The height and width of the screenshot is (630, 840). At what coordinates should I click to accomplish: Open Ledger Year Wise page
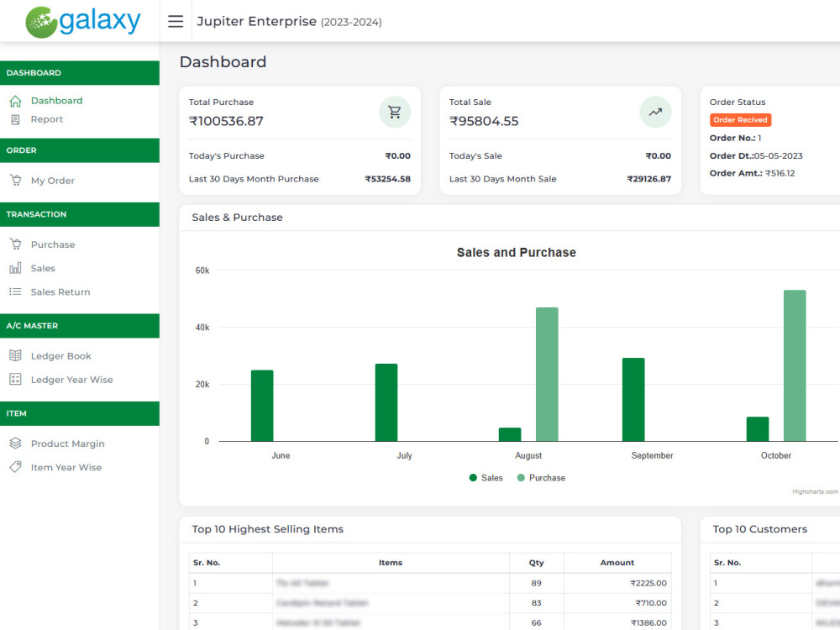coord(71,380)
